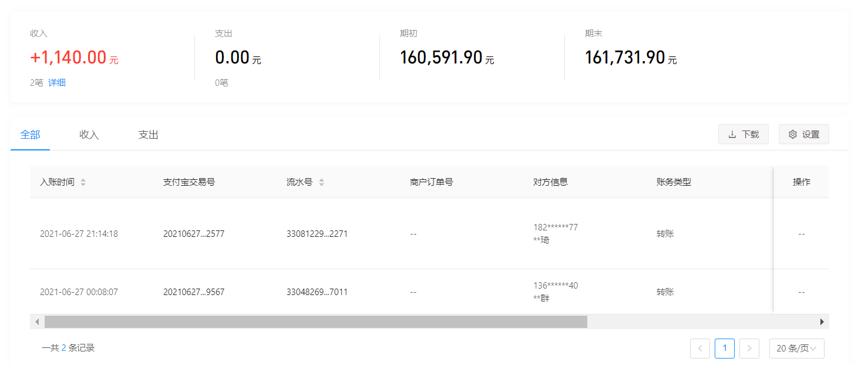Click the download icon next to 下载
The image size is (868, 365).
[733, 134]
